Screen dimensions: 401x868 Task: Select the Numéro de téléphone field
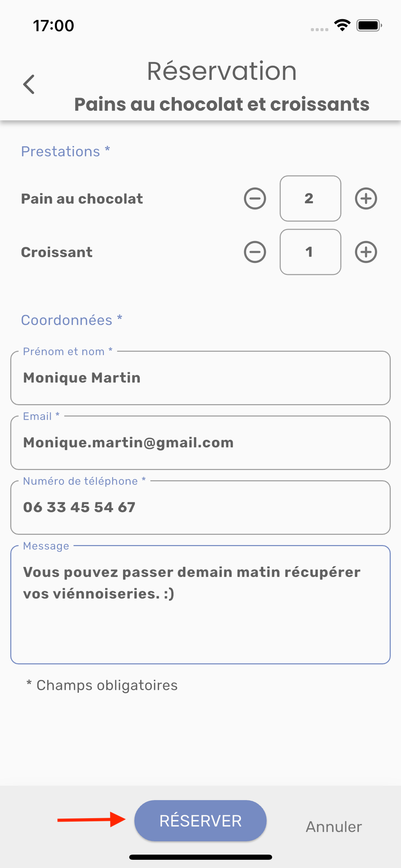pos(200,507)
